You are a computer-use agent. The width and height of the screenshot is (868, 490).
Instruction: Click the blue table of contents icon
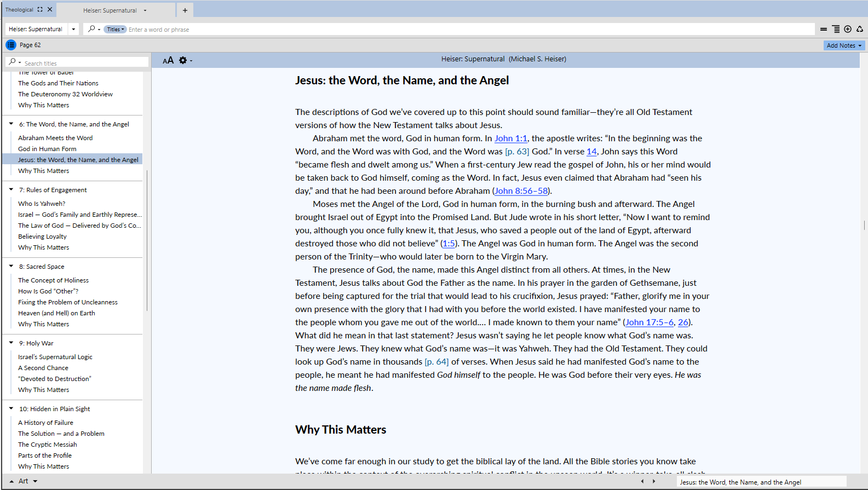[10, 45]
